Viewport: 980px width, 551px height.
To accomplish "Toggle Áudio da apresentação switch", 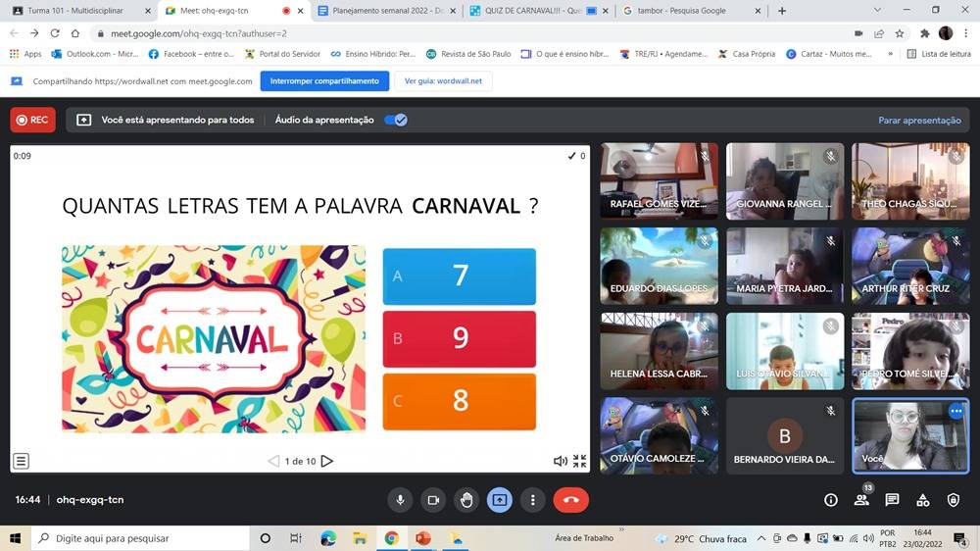I will pos(395,120).
